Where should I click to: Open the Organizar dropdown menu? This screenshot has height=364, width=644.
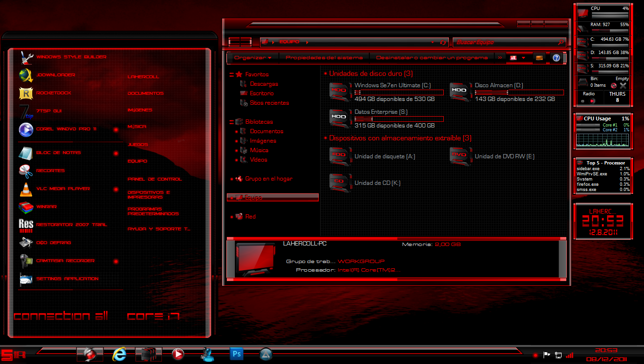253,58
